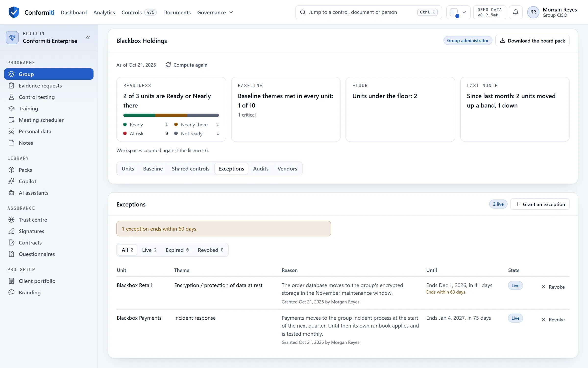Click the Group administrator badge

(467, 41)
